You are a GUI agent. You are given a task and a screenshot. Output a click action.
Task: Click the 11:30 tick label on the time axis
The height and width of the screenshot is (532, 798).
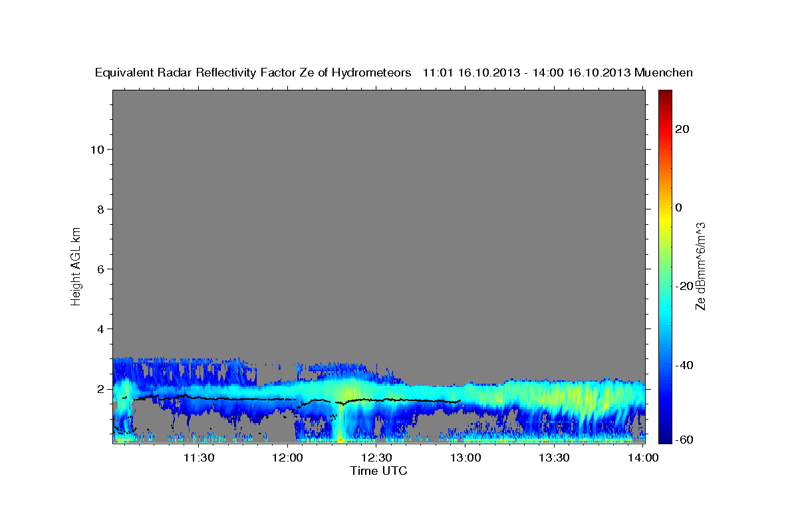pos(199,458)
